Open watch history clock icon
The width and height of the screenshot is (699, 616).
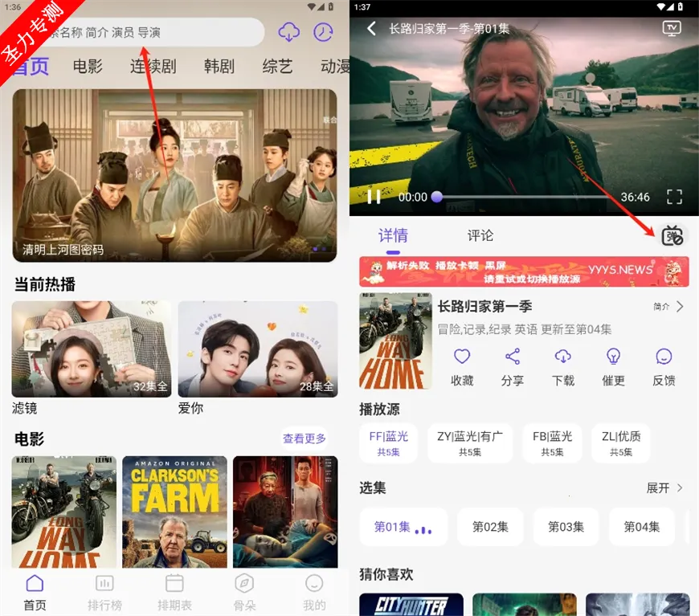(323, 32)
